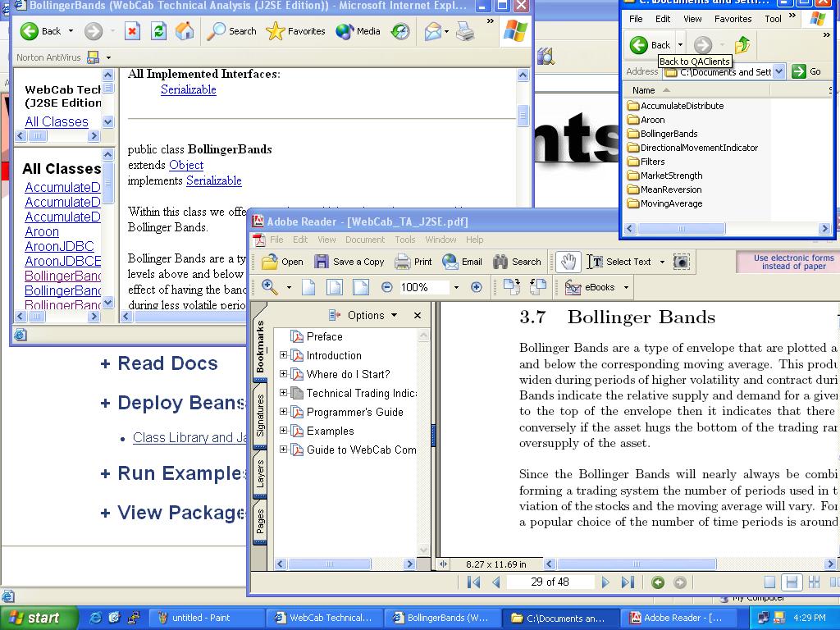This screenshot has height=630, width=840.
Task: Expand the Programmer's Guide bookmark
Action: tap(283, 412)
